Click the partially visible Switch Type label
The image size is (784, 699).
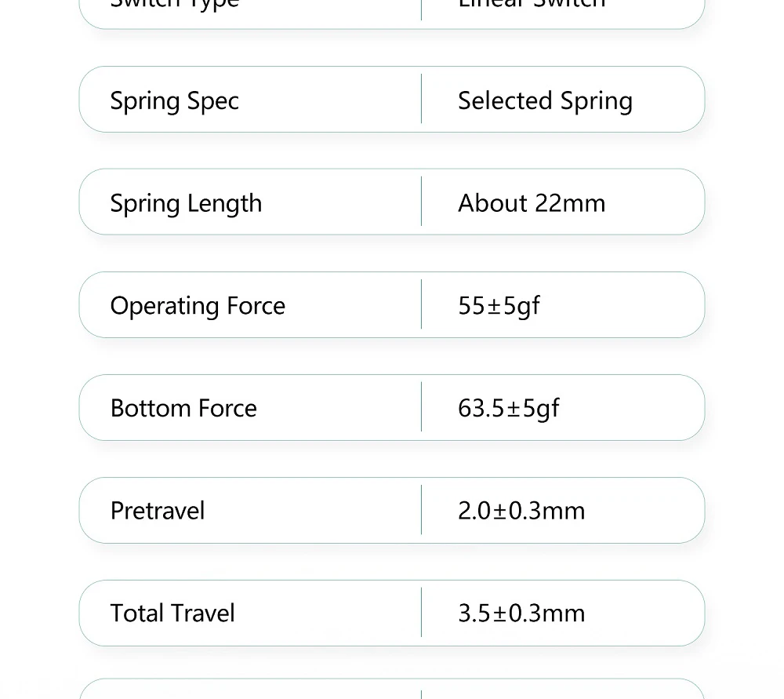point(174,4)
